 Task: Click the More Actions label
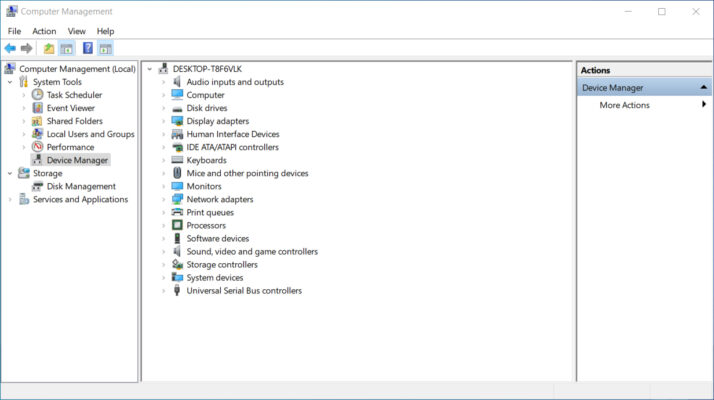tap(624, 105)
